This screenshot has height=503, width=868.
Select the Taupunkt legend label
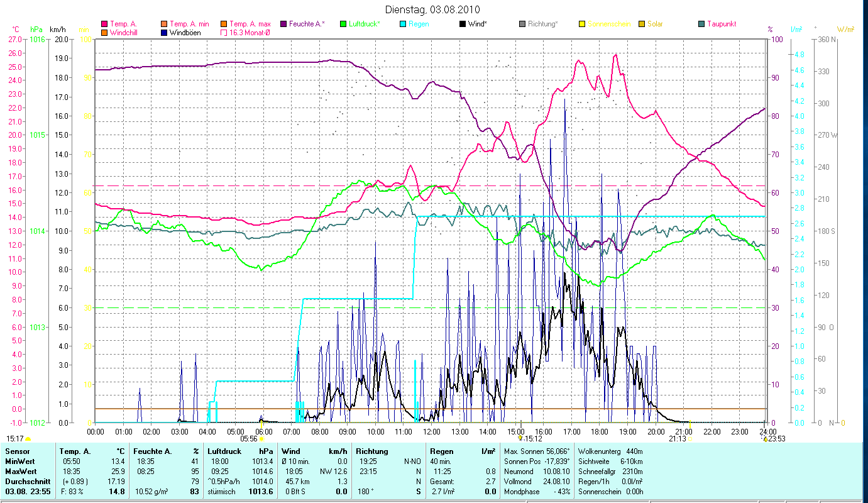721,24
